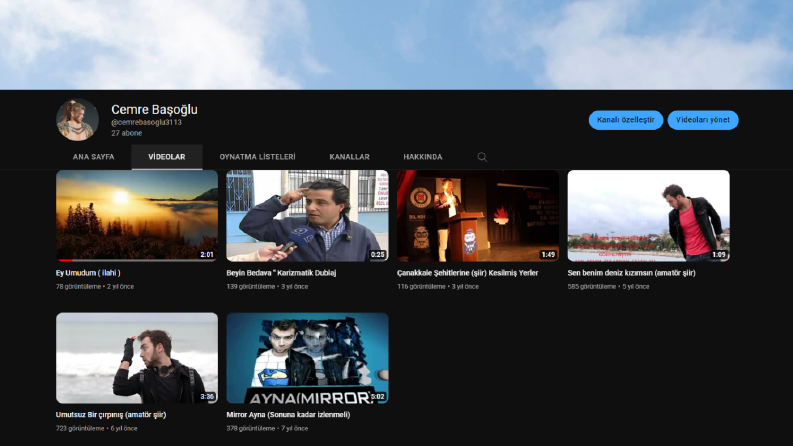Click the 0:25 duration badge

pos(377,255)
